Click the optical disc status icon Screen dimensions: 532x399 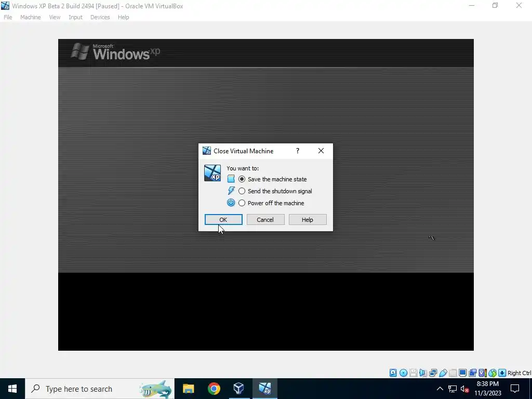tap(403, 373)
